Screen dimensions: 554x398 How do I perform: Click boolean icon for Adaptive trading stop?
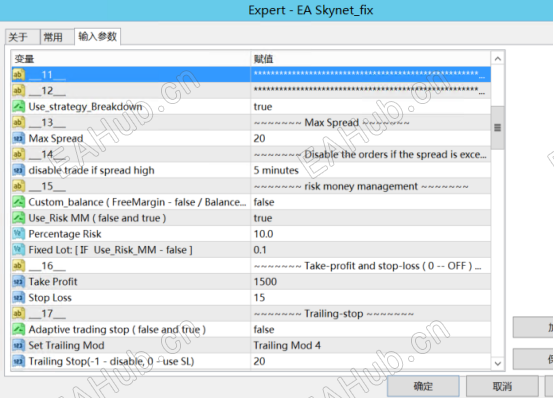tap(18, 329)
